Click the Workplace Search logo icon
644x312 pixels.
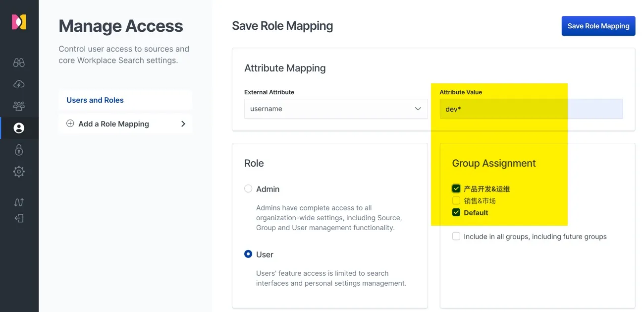click(x=19, y=22)
